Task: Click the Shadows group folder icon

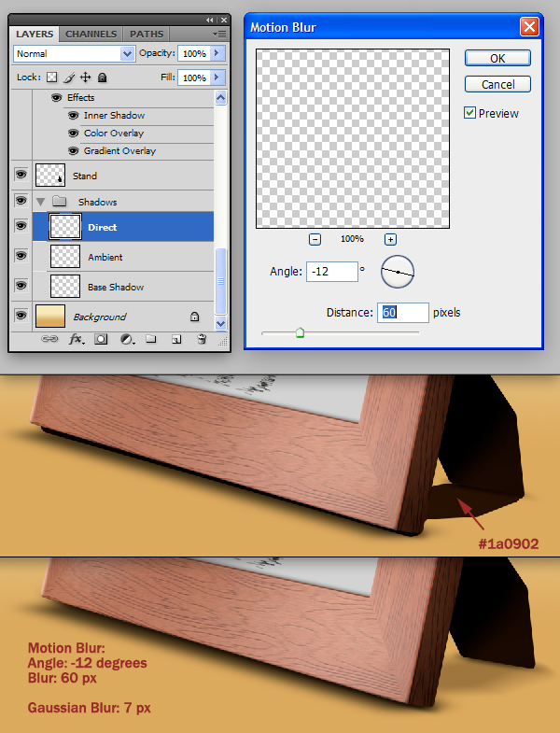Action: coord(59,202)
